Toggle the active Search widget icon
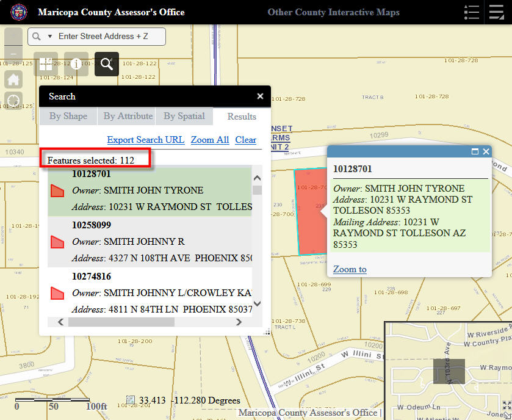Screen dimensions: 512x420 [107, 64]
